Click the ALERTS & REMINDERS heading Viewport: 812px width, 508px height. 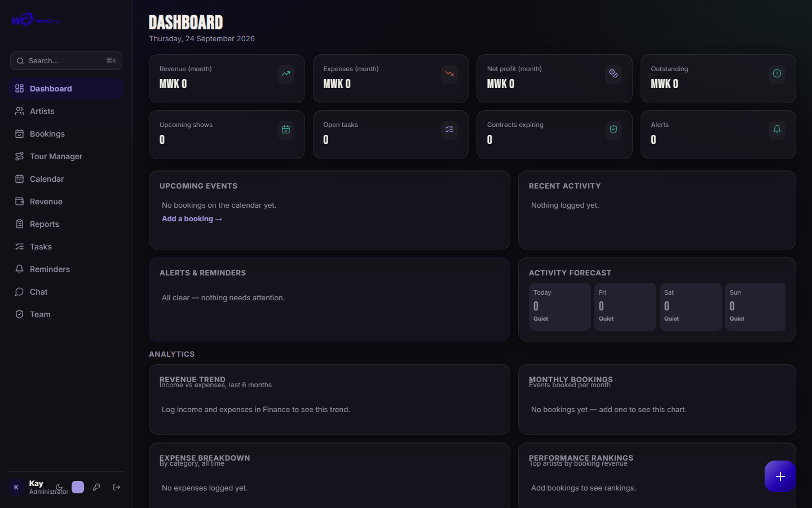202,273
